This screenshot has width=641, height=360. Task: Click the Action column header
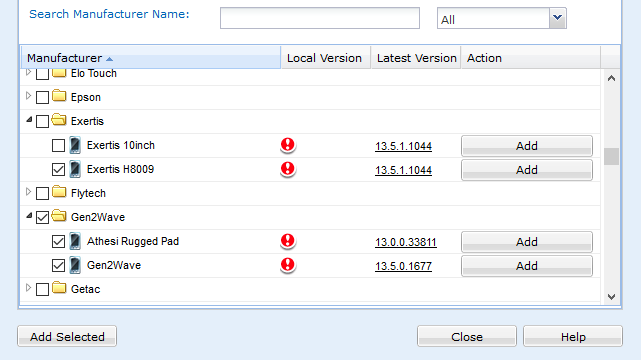531,58
